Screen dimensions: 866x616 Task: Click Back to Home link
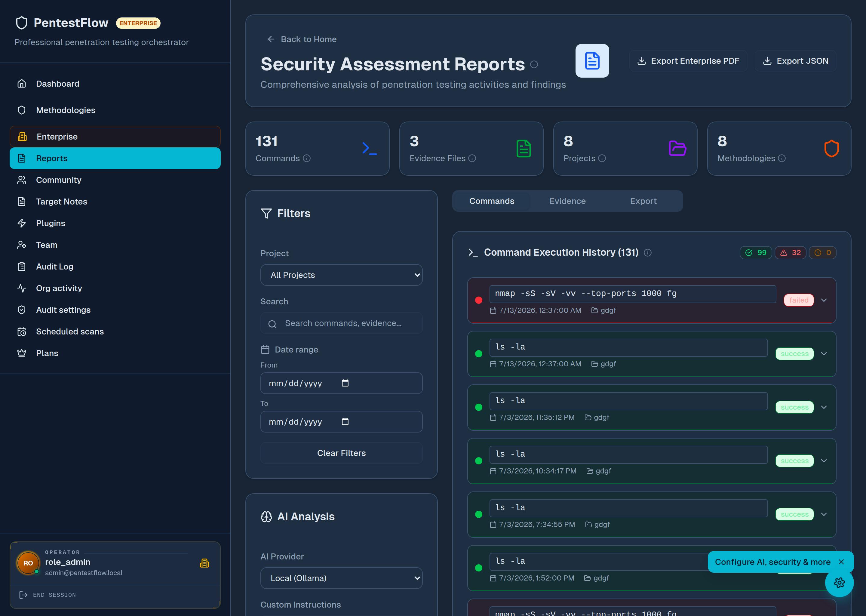(x=302, y=39)
